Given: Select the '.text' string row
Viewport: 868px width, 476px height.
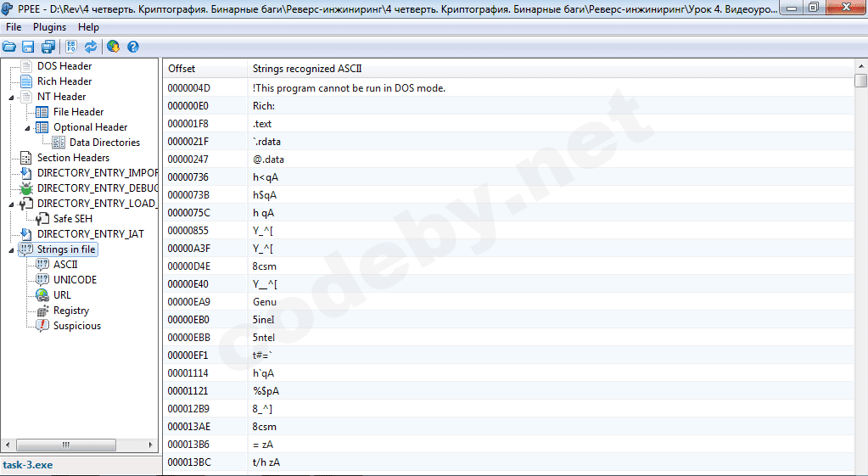Looking at the screenshot, I should [509, 123].
